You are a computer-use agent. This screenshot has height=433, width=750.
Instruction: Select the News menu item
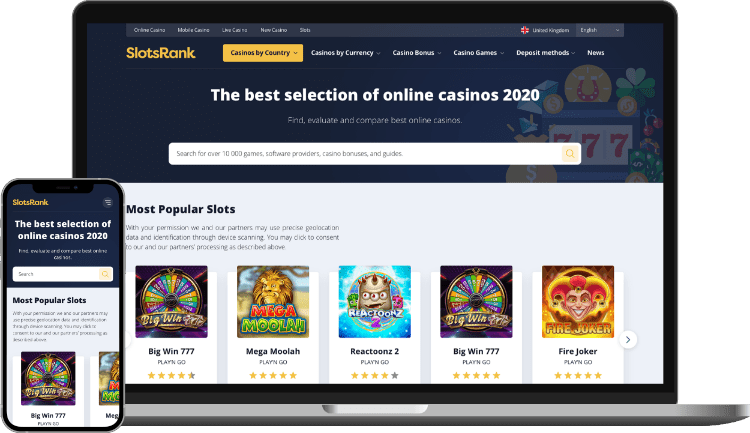(596, 53)
